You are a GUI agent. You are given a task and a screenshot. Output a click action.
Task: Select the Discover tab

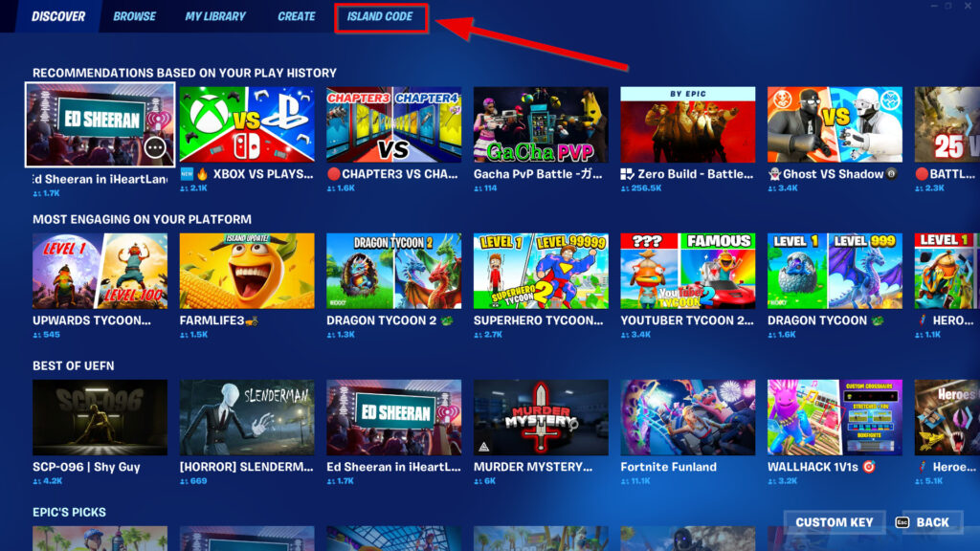pyautogui.click(x=58, y=17)
